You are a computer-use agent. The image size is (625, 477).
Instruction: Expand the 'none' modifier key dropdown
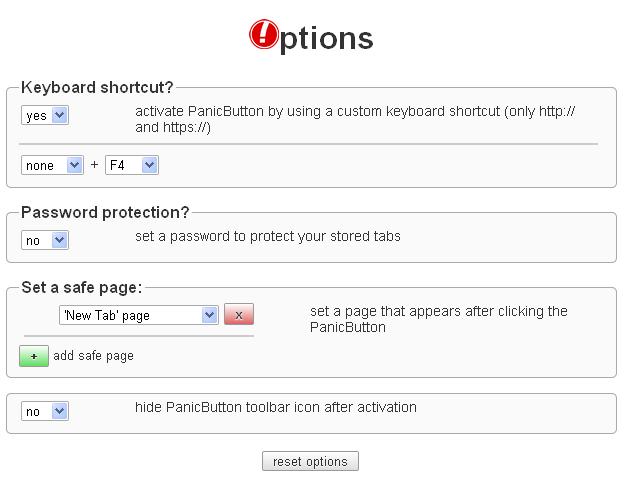(x=52, y=165)
